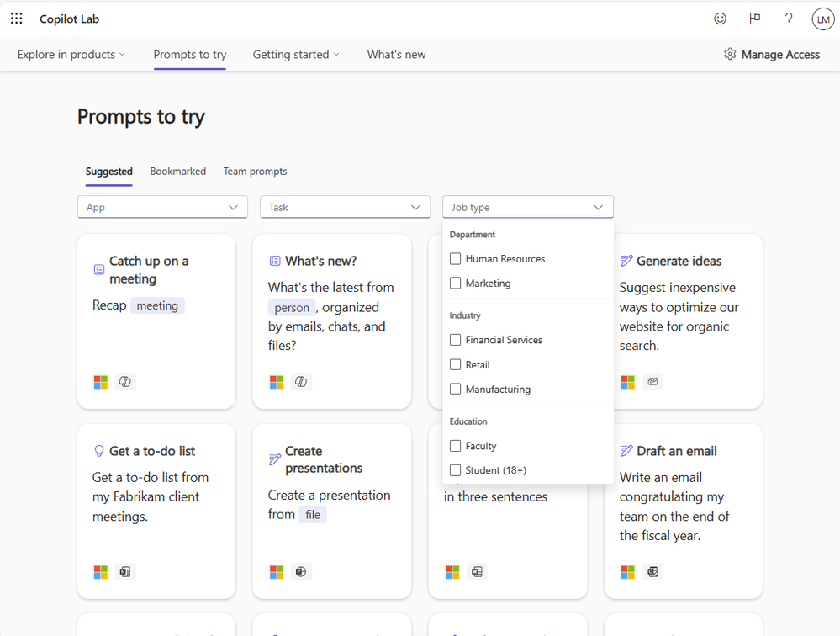Image resolution: width=840 pixels, height=636 pixels.
Task: Click Microsoft logo on Generate ideas card
Action: coord(628,382)
